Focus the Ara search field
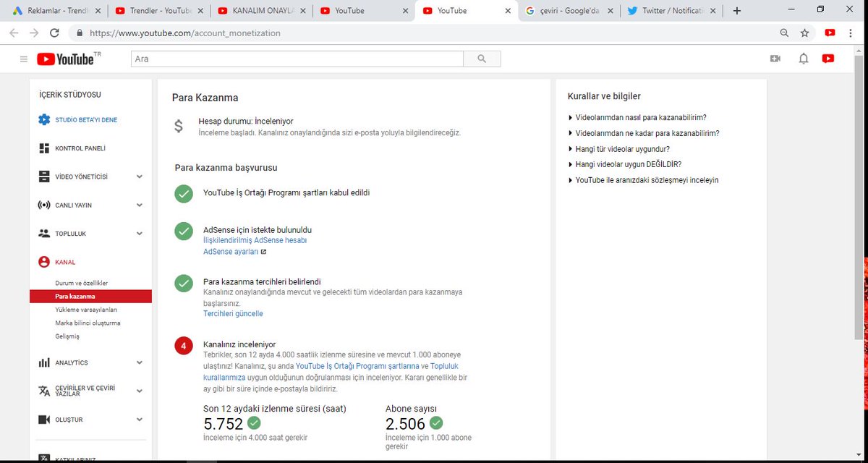This screenshot has height=463, width=868. point(297,59)
